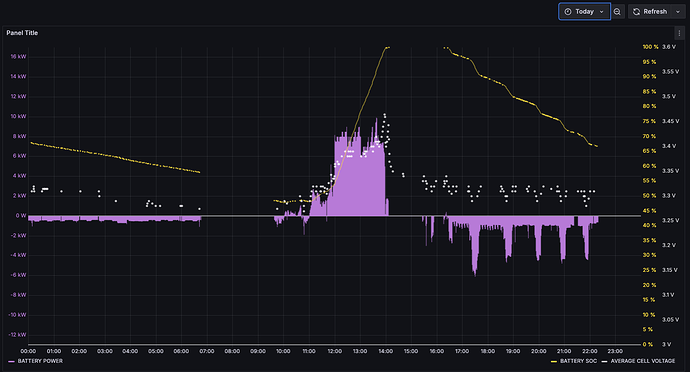Screen dimensions: 690x372
Task: Open the panel three-dot menu
Action: (679, 33)
